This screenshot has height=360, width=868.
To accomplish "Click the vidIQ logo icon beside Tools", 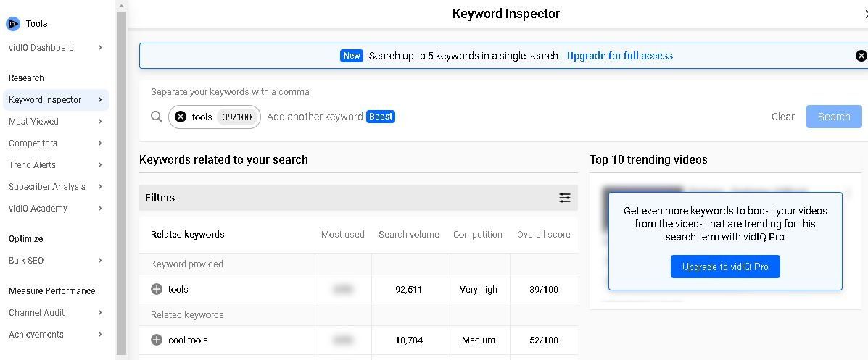I will pos(13,24).
